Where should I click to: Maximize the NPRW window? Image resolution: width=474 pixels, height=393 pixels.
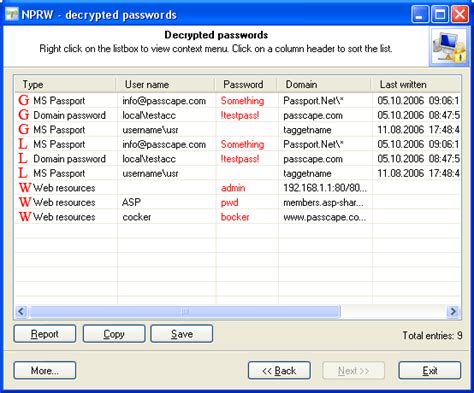440,15
